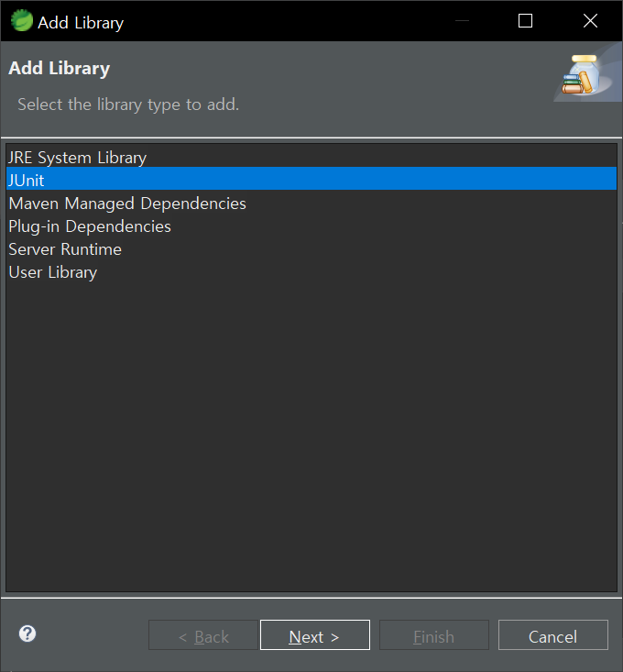Choose User Library from the list

pos(52,272)
